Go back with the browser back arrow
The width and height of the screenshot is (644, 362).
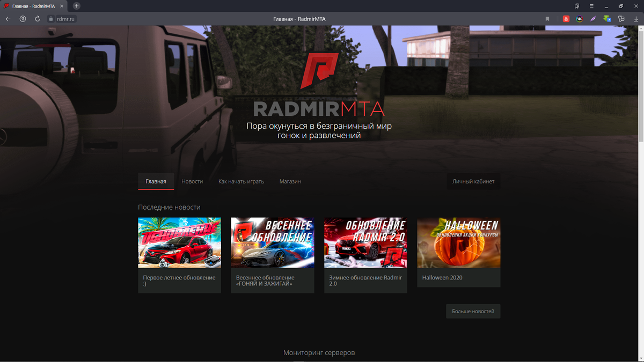(8, 19)
